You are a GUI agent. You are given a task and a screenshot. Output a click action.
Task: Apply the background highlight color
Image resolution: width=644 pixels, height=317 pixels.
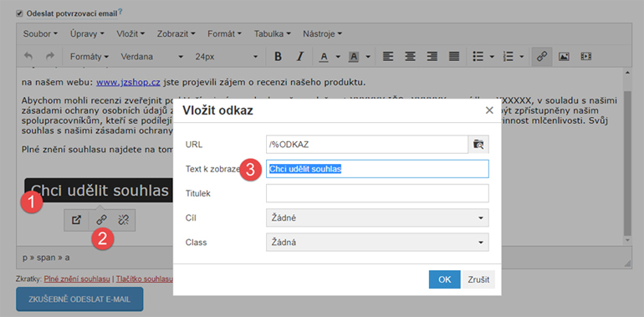[353, 57]
